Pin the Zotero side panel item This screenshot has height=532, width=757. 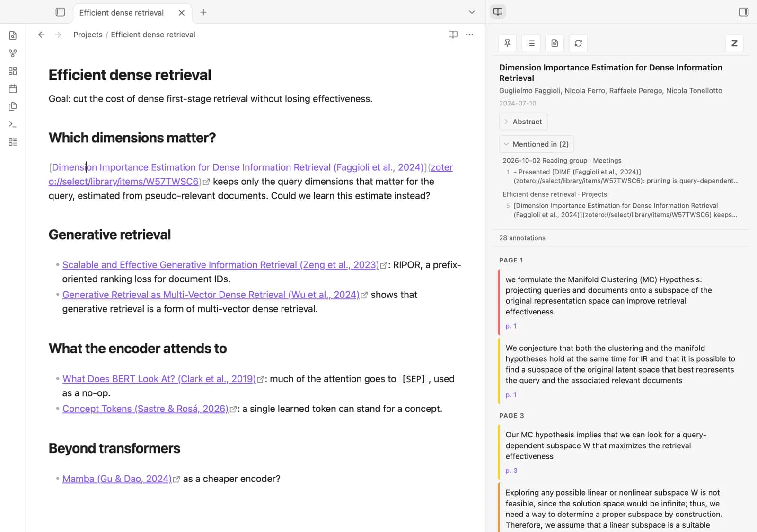tap(507, 43)
